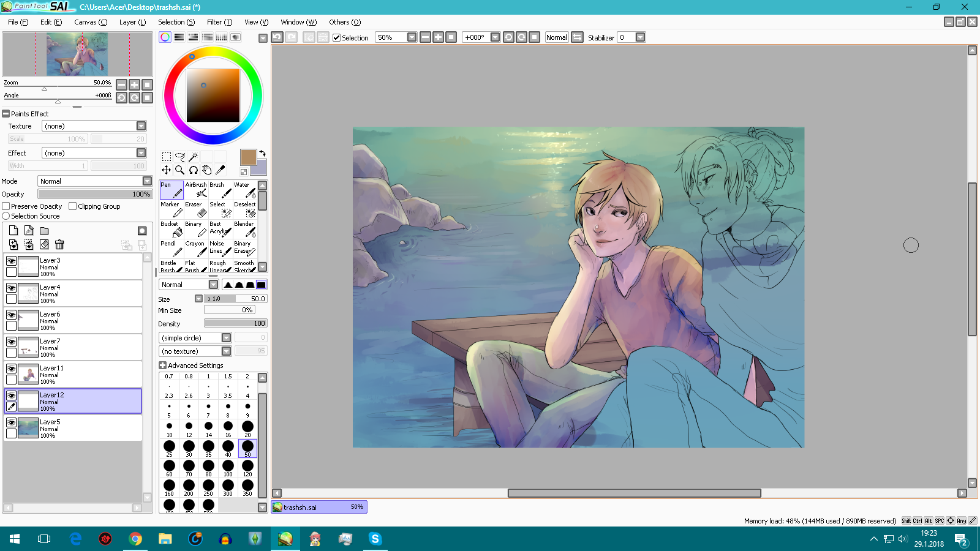Pick the AirBrush tool

click(x=196, y=189)
